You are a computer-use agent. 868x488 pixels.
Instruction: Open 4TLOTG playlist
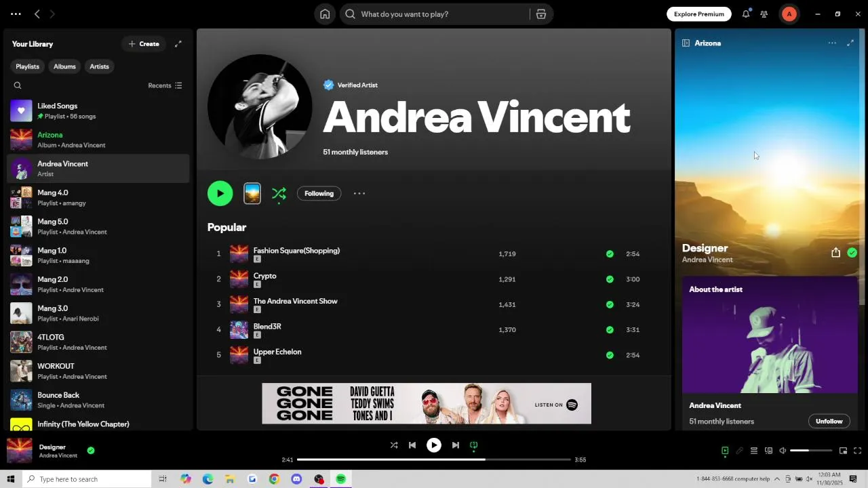click(x=98, y=342)
